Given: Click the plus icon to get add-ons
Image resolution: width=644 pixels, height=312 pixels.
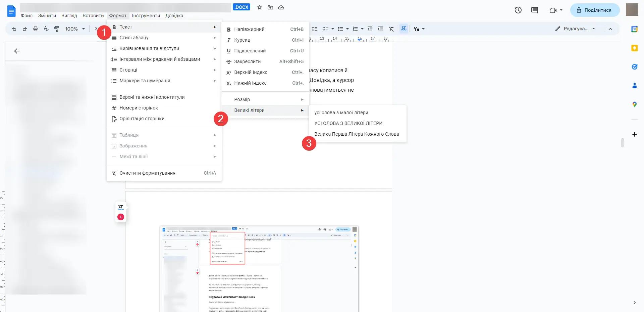Looking at the screenshot, I should pyautogui.click(x=635, y=134).
